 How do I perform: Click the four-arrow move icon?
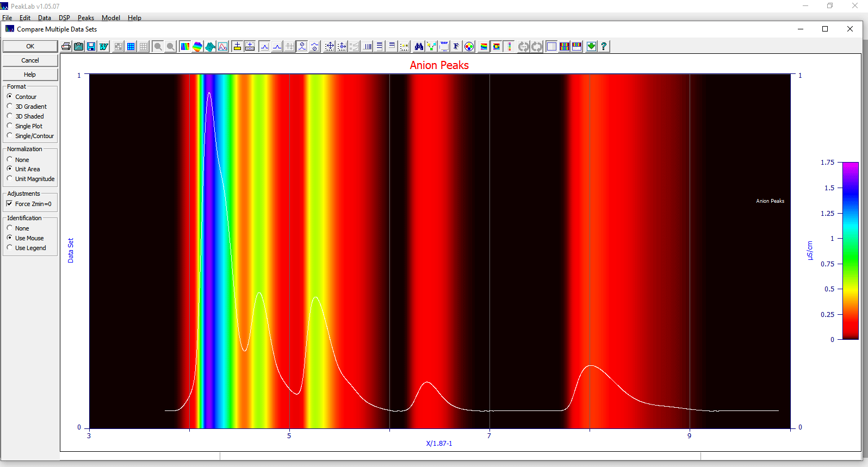pos(330,46)
